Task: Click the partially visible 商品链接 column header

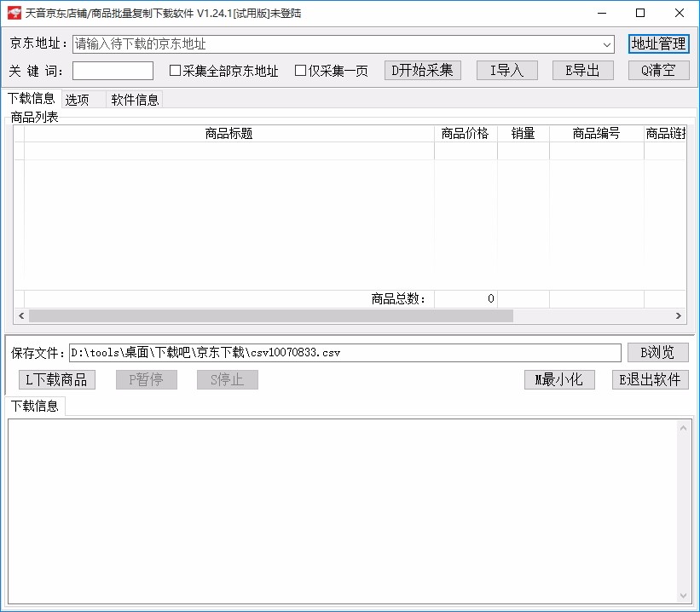Action: (x=665, y=134)
